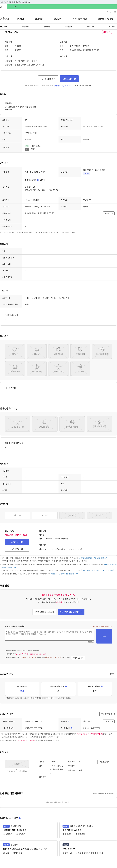This screenshot has height=868, width=117.
Task: Open the 직업 능력 개발 menu
Action: [80, 19]
